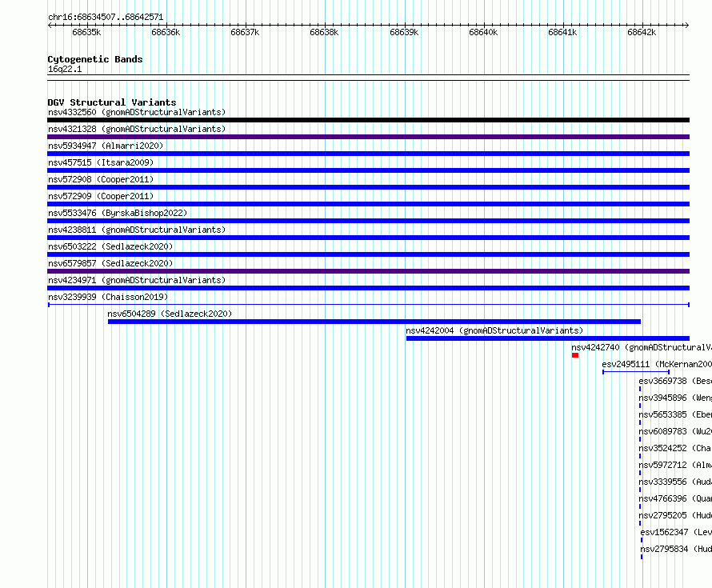
Task: Click the nsv4332560 gnomAD variant label
Action: (137, 112)
